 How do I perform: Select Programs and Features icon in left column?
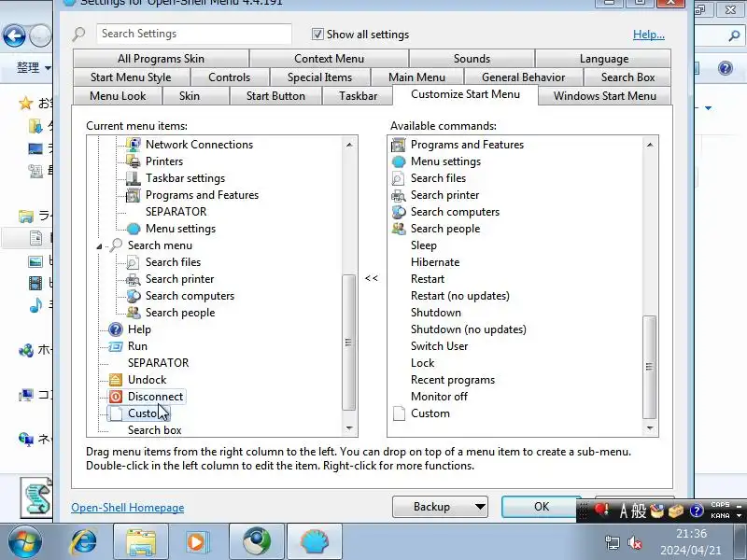[134, 195]
